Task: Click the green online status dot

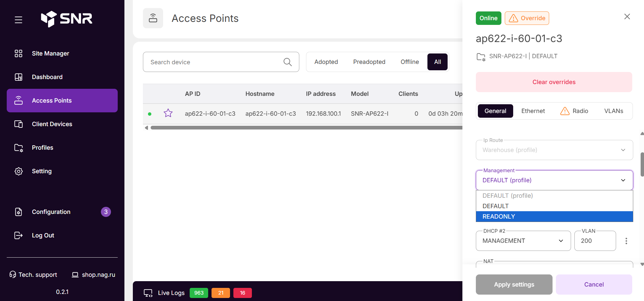Action: [x=150, y=114]
